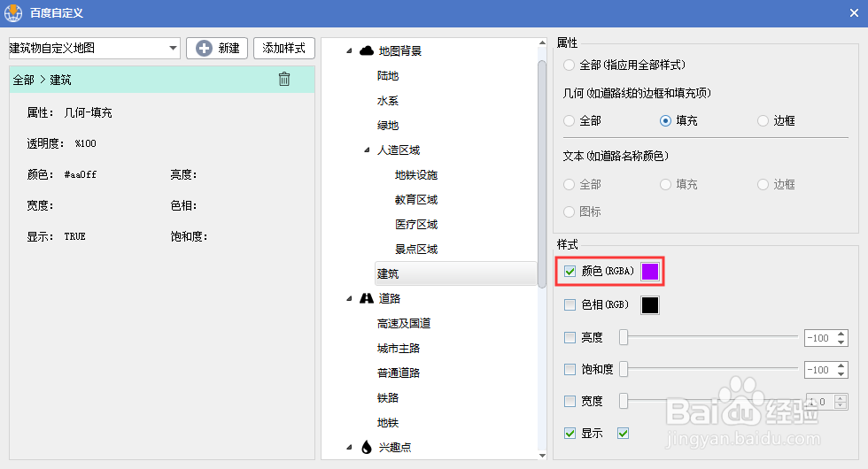Select 铁路 in the tree
Image resolution: width=868 pixels, height=469 pixels.
coord(388,397)
